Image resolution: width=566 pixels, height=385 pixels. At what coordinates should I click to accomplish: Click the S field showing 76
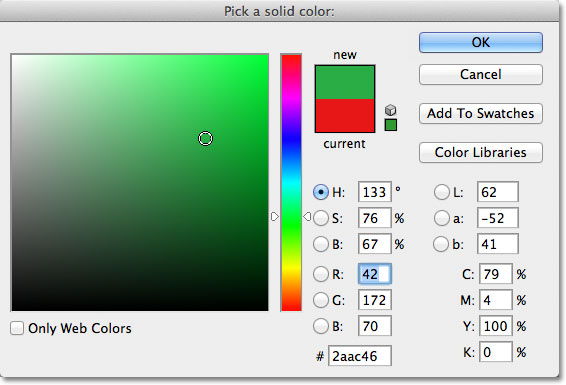point(375,218)
